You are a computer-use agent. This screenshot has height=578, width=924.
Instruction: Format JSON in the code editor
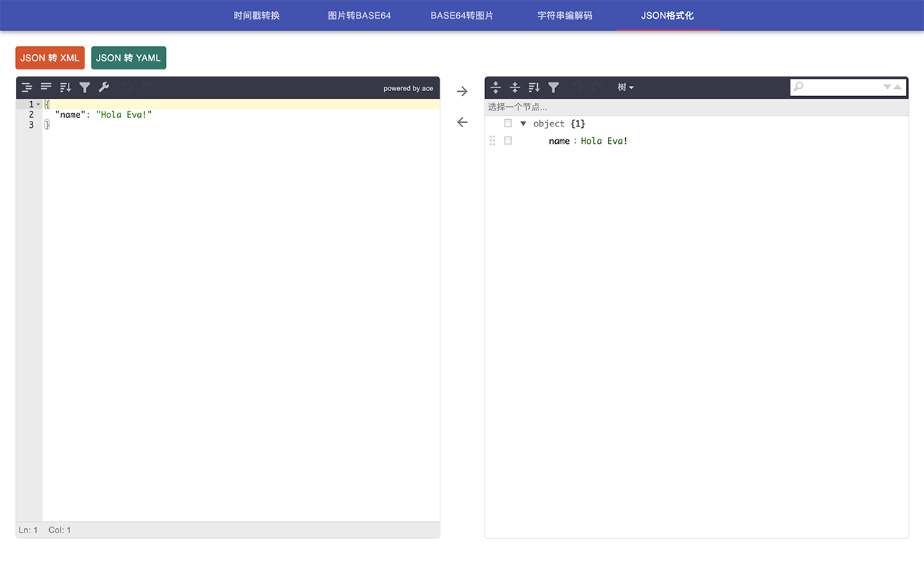27,87
